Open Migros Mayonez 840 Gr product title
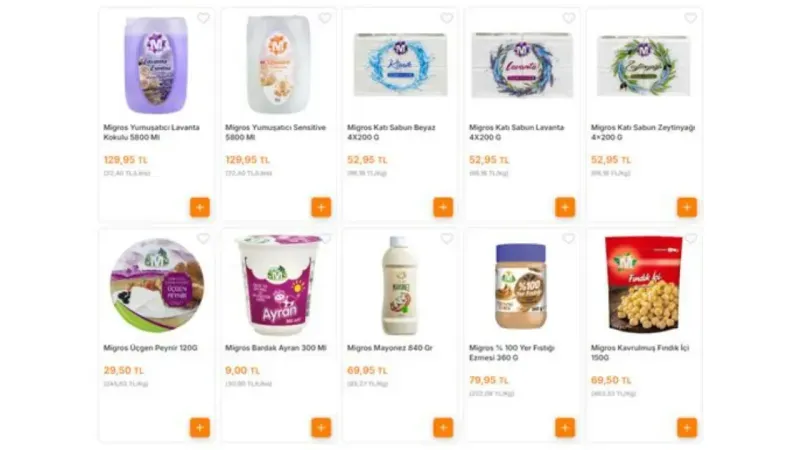800x450 pixels. pos(389,348)
